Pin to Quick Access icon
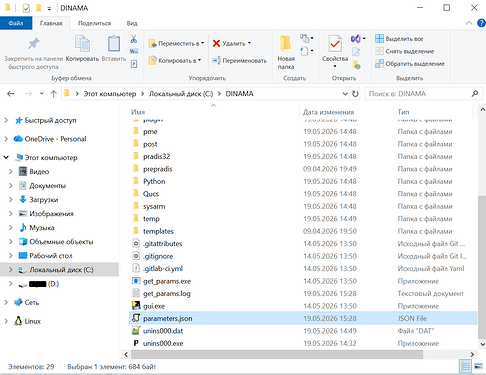 (x=33, y=43)
